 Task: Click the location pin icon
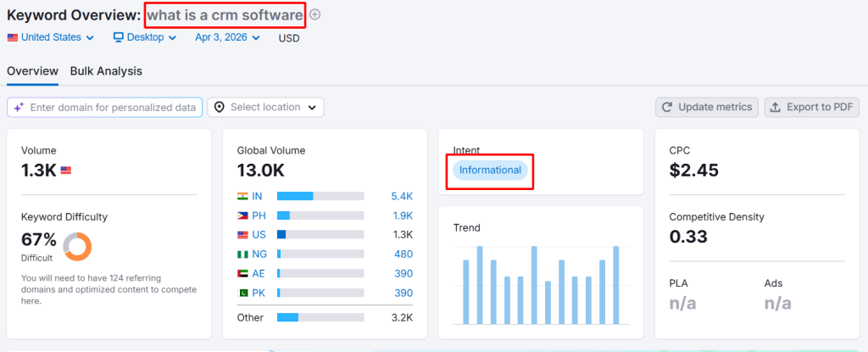[x=220, y=108]
